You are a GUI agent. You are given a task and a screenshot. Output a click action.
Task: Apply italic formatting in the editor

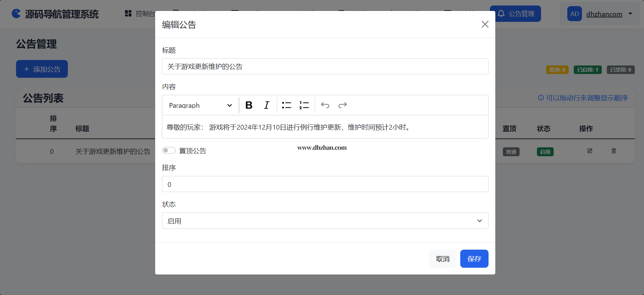[x=267, y=105]
